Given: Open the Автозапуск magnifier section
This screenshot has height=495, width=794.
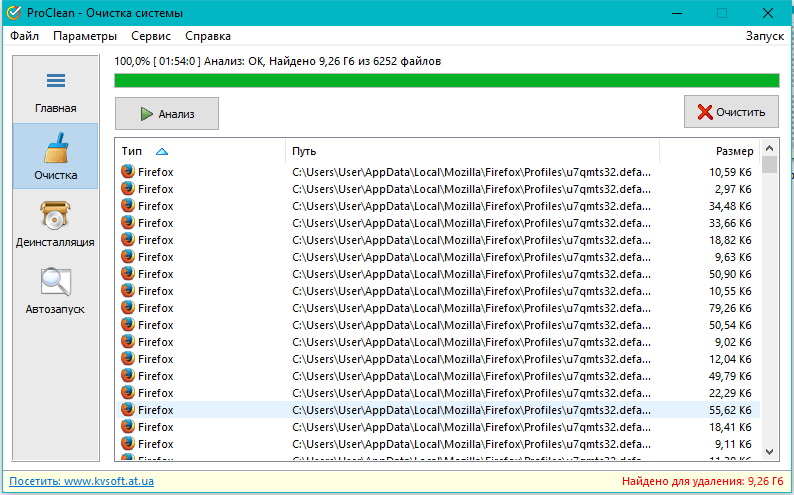Looking at the screenshot, I should [55, 290].
